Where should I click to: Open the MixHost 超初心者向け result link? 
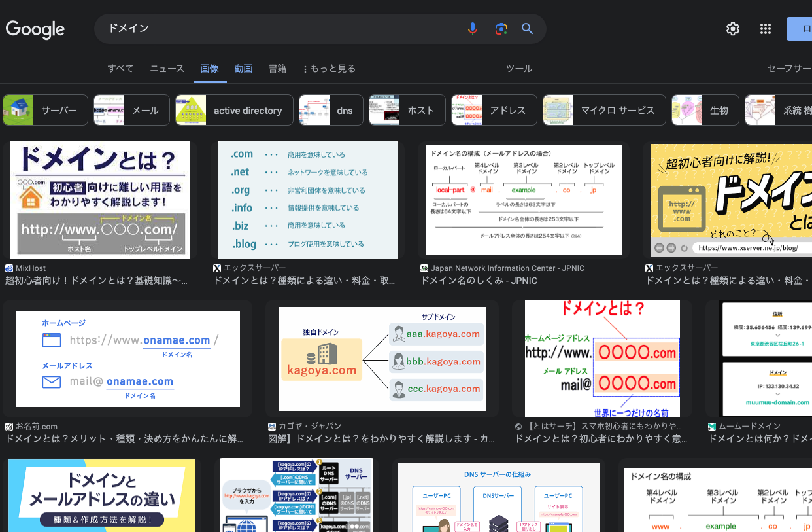point(97,281)
